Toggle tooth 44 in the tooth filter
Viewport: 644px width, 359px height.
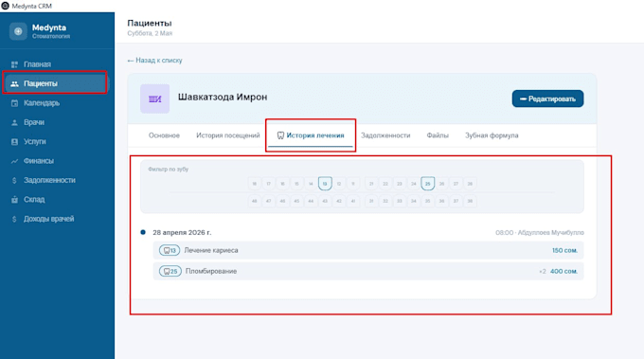(x=311, y=201)
